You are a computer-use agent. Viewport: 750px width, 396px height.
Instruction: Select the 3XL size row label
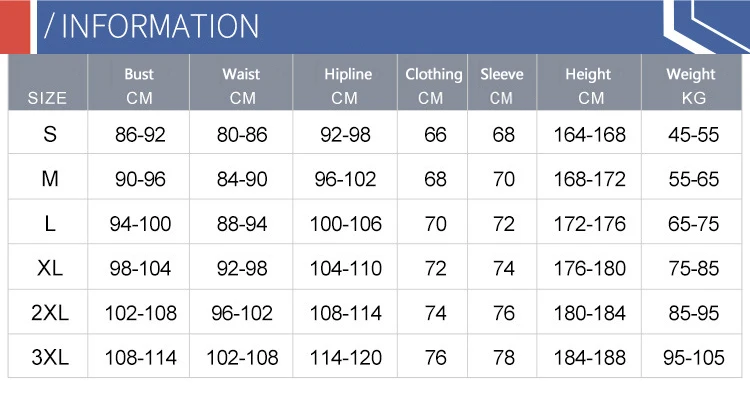(50, 357)
